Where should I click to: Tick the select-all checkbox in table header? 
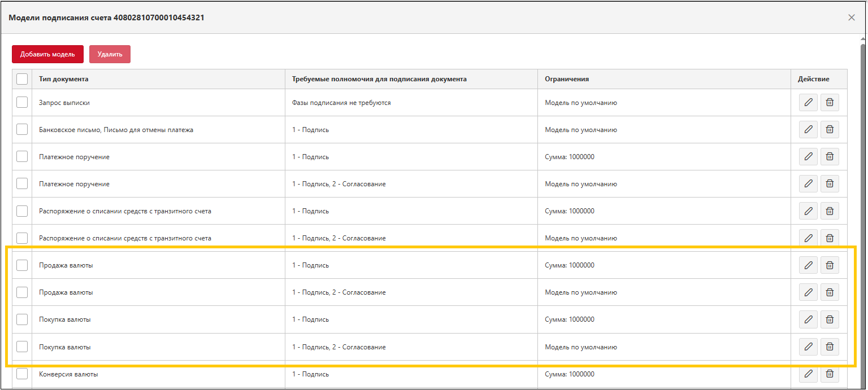[22, 79]
